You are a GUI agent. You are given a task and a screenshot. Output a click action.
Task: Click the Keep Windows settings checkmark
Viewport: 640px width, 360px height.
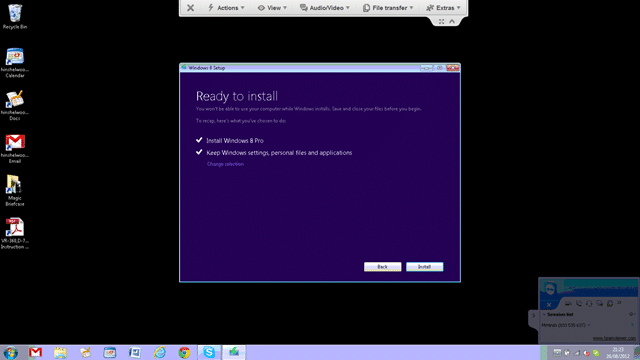click(199, 152)
